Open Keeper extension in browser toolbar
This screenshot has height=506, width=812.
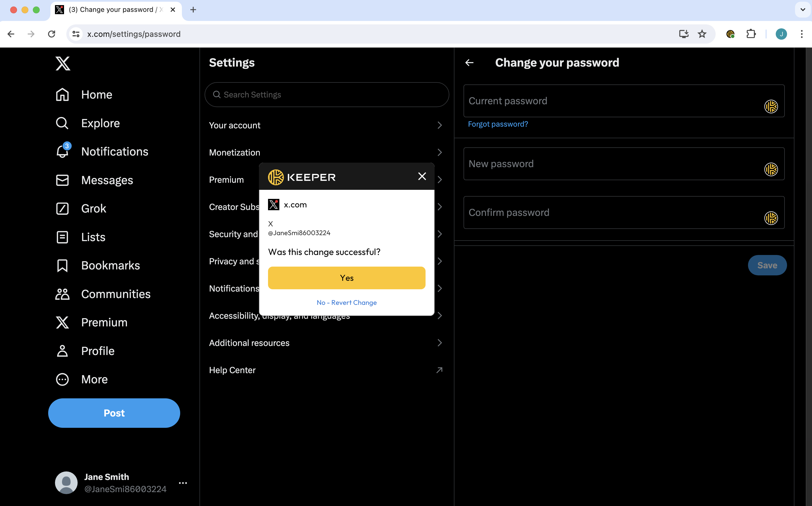pyautogui.click(x=730, y=34)
